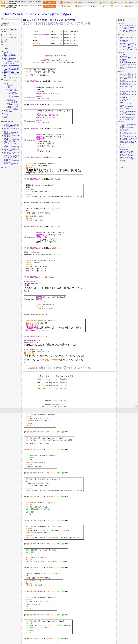Expand the 関連資料集-バトロイ以外 plus box
This screenshot has height=644, width=138.
(x=2, y=80)
